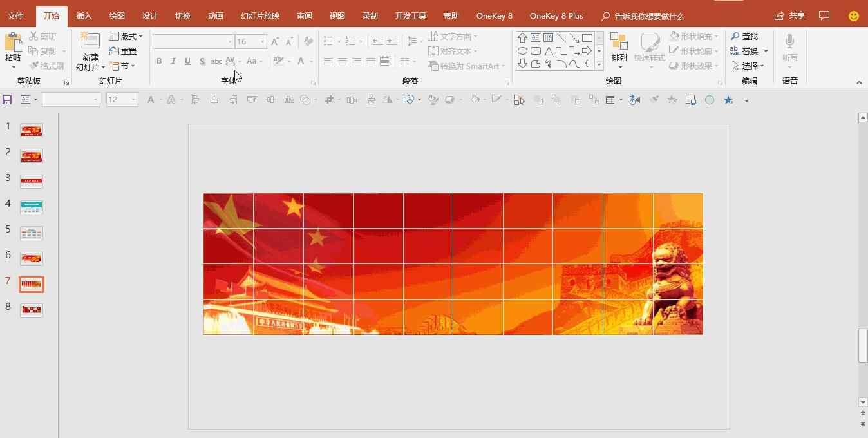This screenshot has width=868, height=438.
Task: Click the blue star icon in quick toolbar
Action: pos(728,100)
